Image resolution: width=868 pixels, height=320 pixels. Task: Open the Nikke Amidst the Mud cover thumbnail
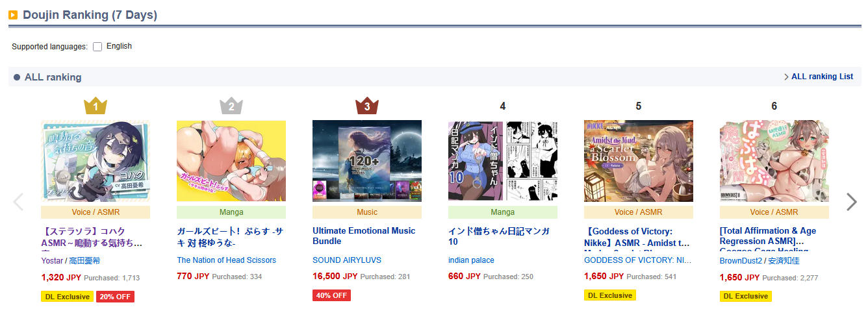click(639, 161)
